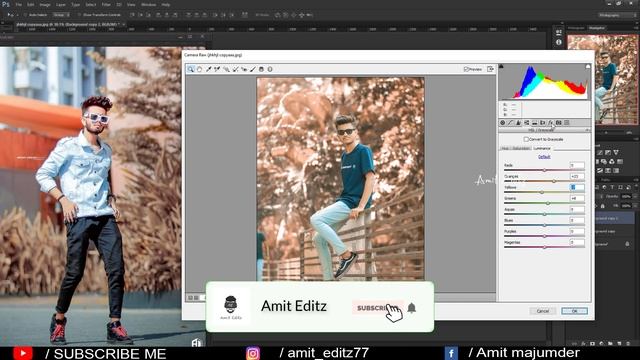Toggle shadow clipping warning on histogram
The image size is (640, 360).
pyautogui.click(x=501, y=66)
